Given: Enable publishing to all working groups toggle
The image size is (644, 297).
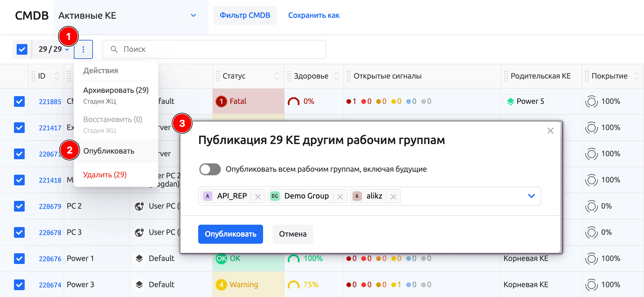Looking at the screenshot, I should point(210,169).
